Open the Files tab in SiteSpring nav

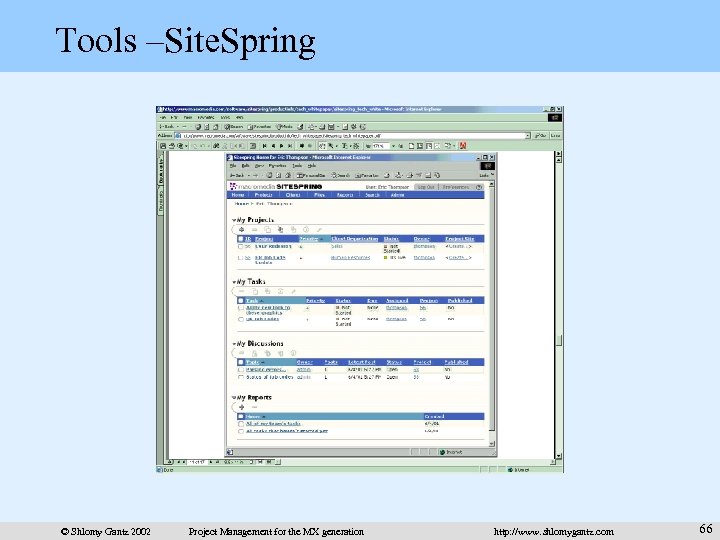click(319, 195)
